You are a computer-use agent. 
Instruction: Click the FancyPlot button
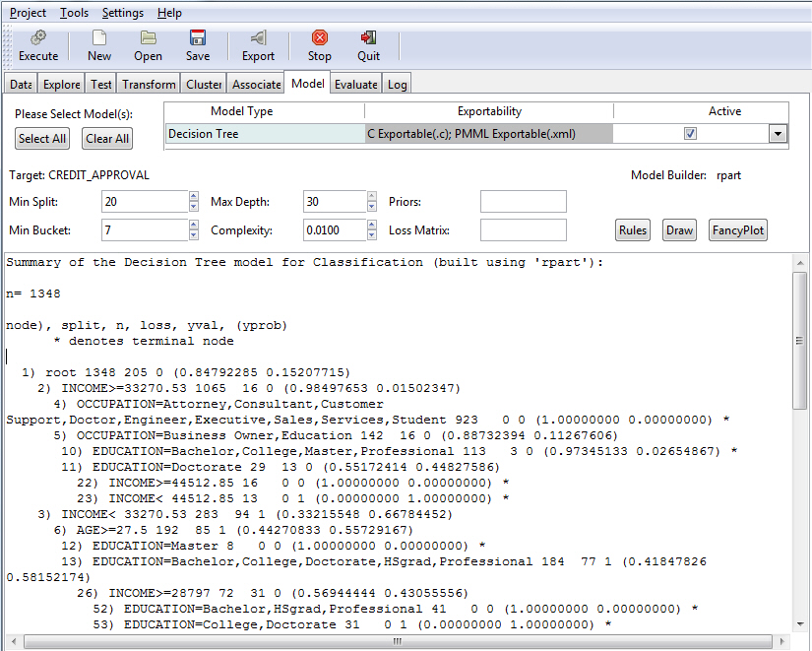738,230
